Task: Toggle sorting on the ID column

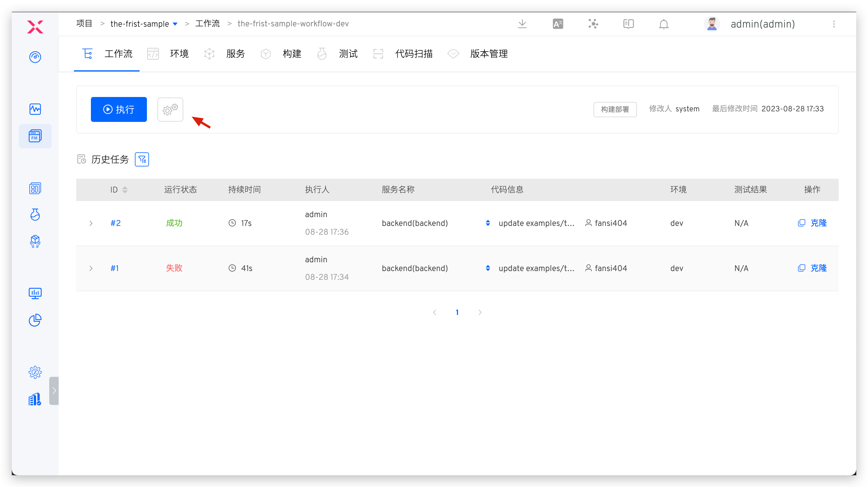Action: click(x=125, y=190)
